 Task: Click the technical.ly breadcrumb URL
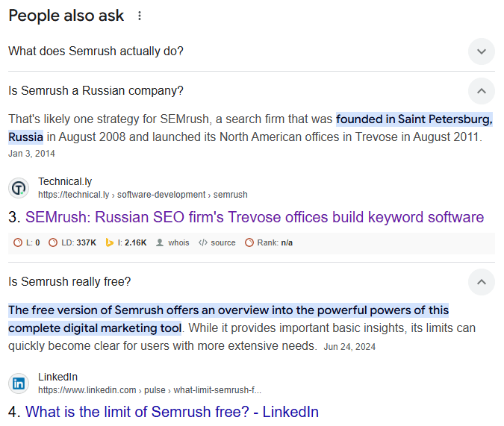pos(142,195)
